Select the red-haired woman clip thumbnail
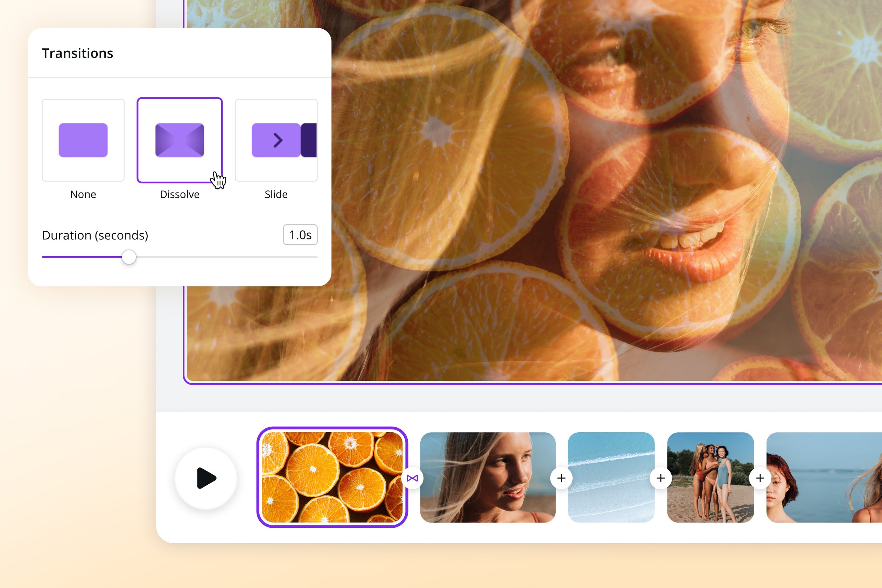 pos(824,477)
